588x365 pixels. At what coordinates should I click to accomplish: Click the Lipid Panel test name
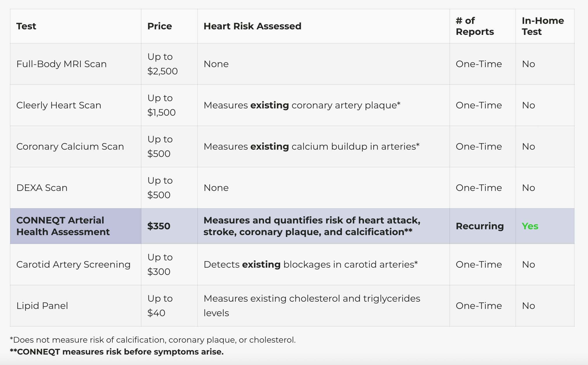[42, 306]
